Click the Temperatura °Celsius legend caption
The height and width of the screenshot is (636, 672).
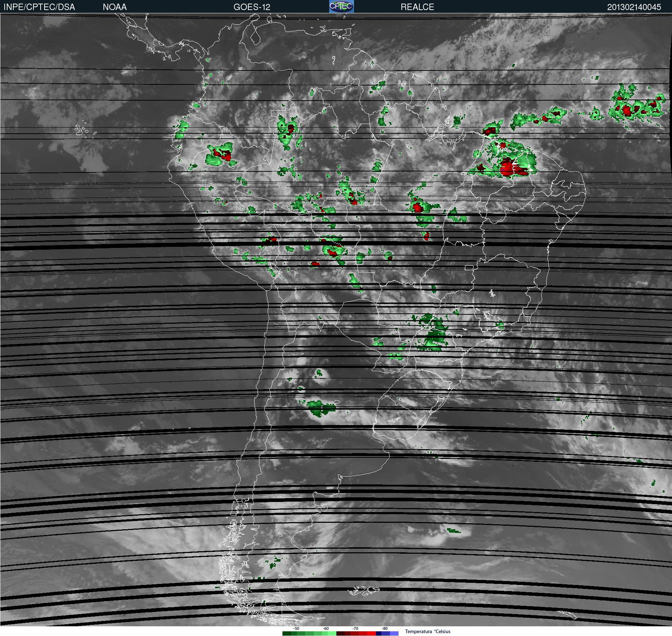tap(428, 631)
